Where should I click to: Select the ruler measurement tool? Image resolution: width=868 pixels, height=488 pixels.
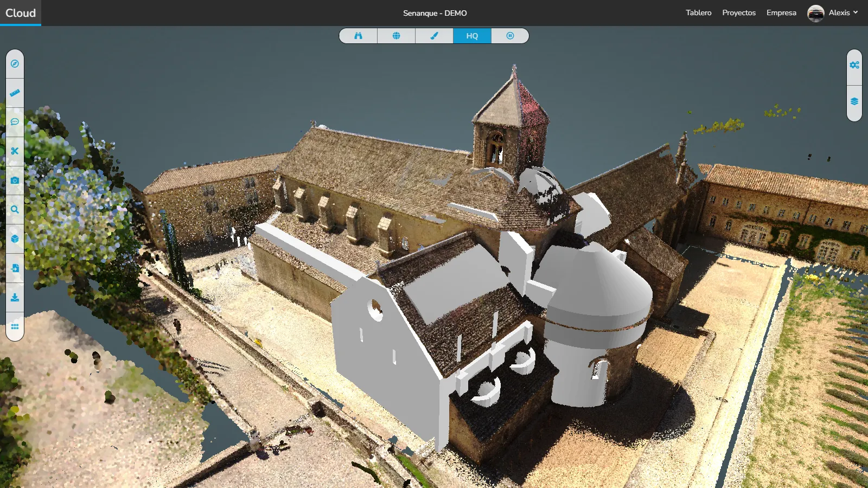pyautogui.click(x=15, y=93)
